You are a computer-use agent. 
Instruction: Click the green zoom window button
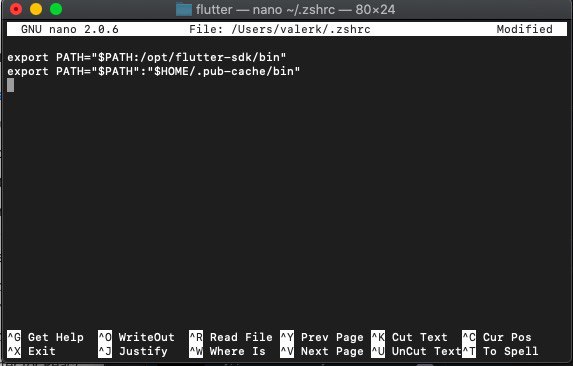pos(56,9)
